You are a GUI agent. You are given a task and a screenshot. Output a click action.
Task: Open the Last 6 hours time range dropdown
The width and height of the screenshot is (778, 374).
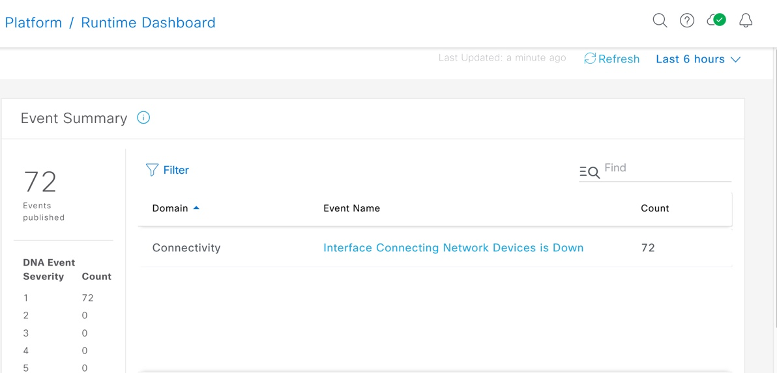698,59
